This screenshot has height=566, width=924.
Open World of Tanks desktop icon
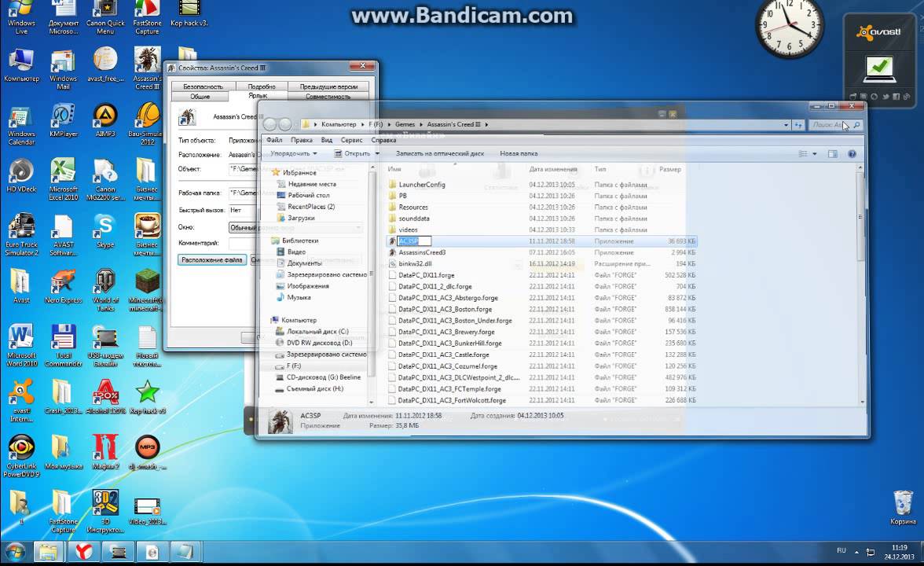(x=105, y=291)
